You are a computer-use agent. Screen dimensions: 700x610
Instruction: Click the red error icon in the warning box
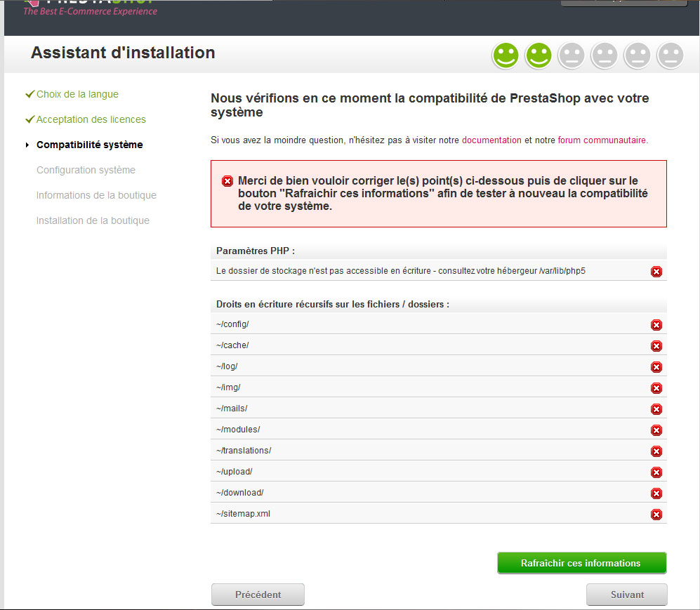pos(227,181)
